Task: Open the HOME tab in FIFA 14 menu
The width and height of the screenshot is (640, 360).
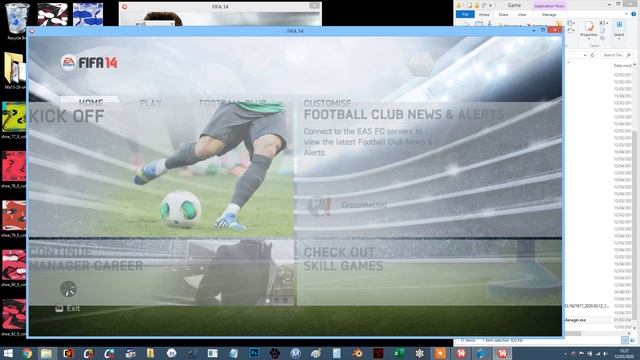Action: click(x=91, y=102)
